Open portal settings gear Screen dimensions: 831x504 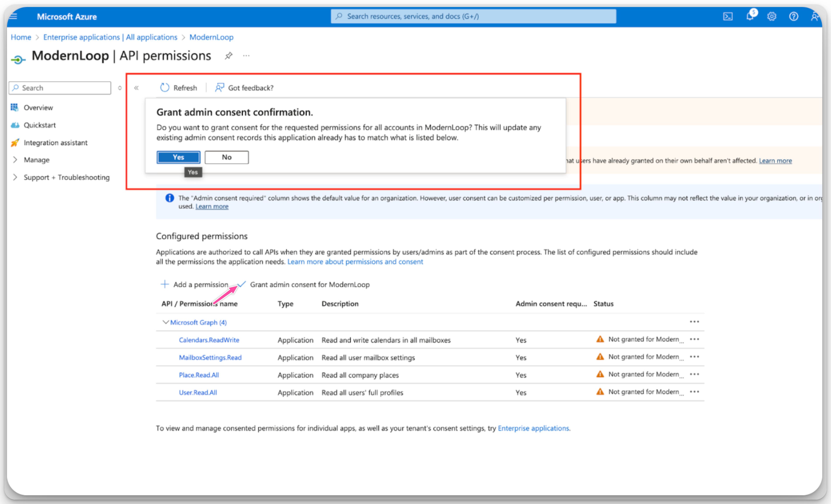click(x=772, y=16)
